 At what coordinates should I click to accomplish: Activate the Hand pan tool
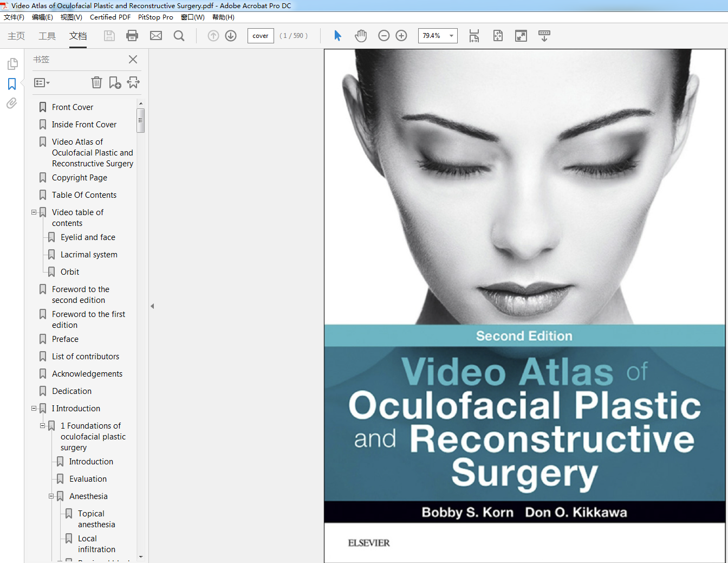(361, 36)
